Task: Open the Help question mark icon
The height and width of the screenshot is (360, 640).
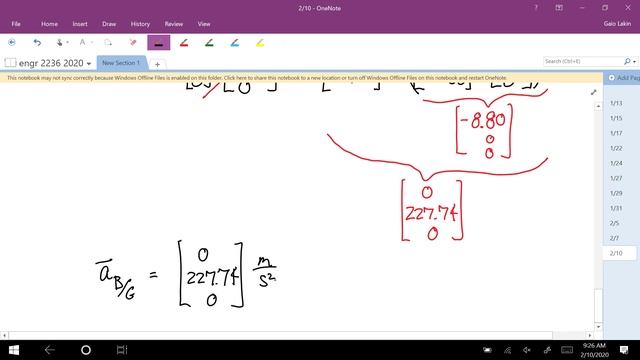Action: click(x=536, y=8)
